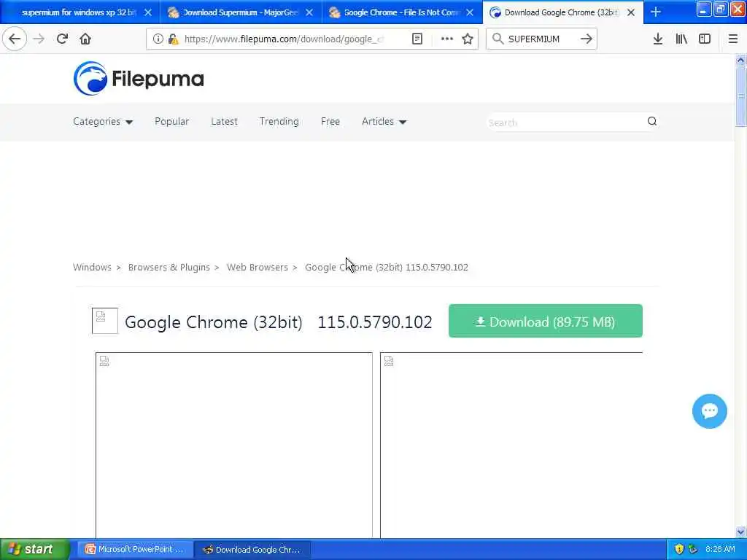Select the Download Google Chrome (32bit) tab
Image resolution: width=747 pixels, height=560 pixels.
(562, 12)
